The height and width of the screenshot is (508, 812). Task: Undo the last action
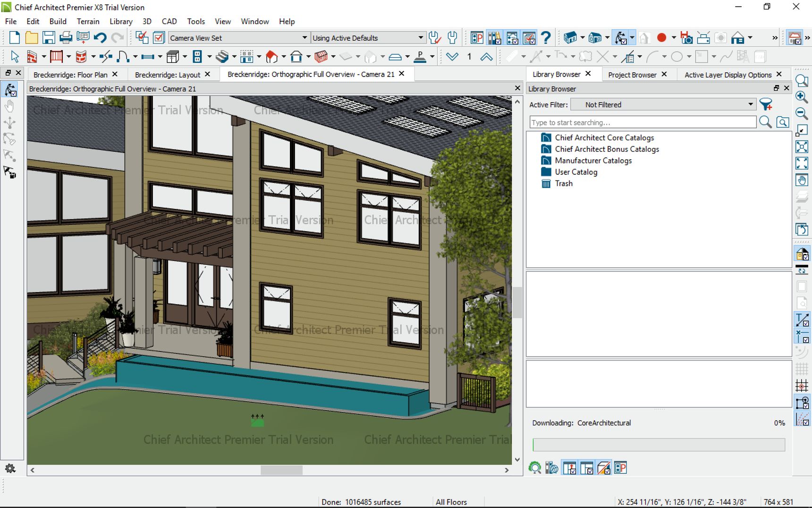(x=100, y=37)
